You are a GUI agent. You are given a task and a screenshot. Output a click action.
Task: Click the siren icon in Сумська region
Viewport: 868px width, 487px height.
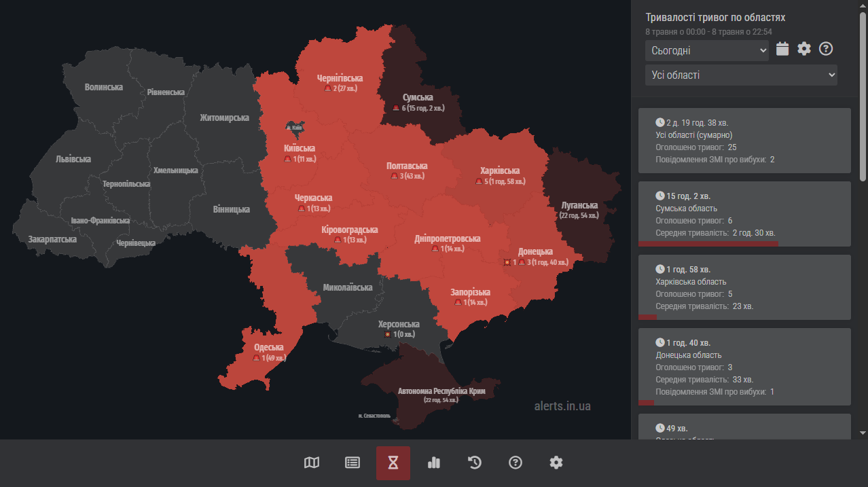[x=396, y=108]
